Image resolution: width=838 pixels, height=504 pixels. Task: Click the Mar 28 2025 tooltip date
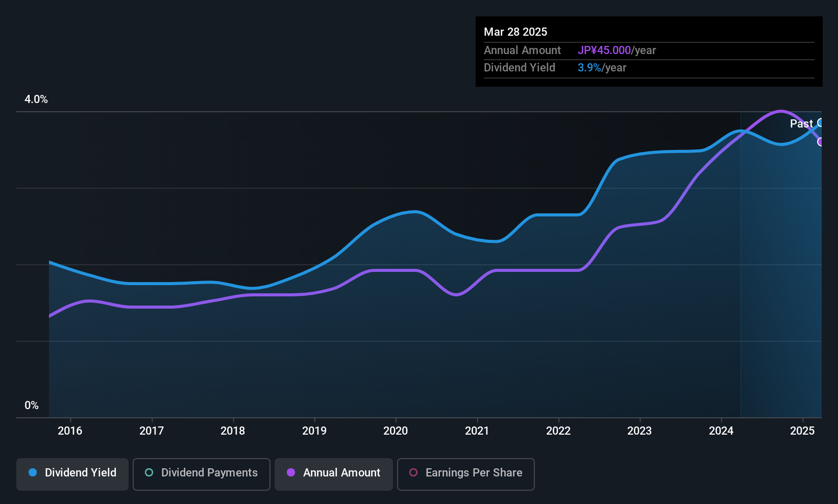[515, 32]
